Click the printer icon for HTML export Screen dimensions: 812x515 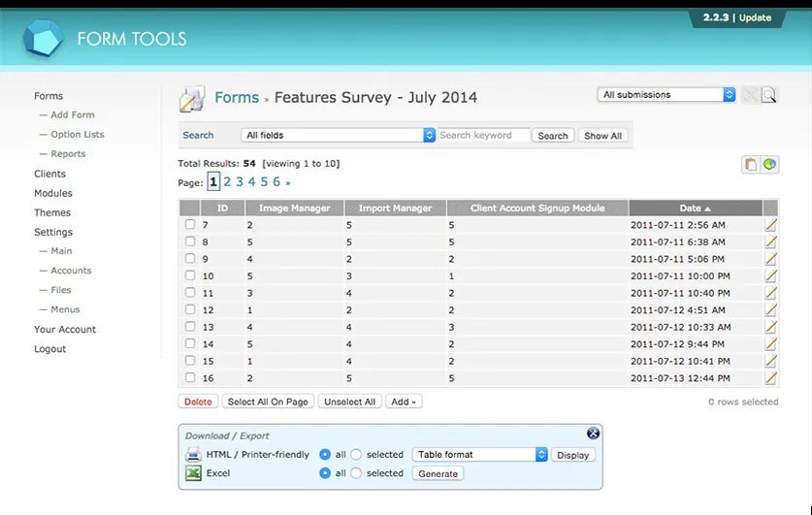click(193, 455)
